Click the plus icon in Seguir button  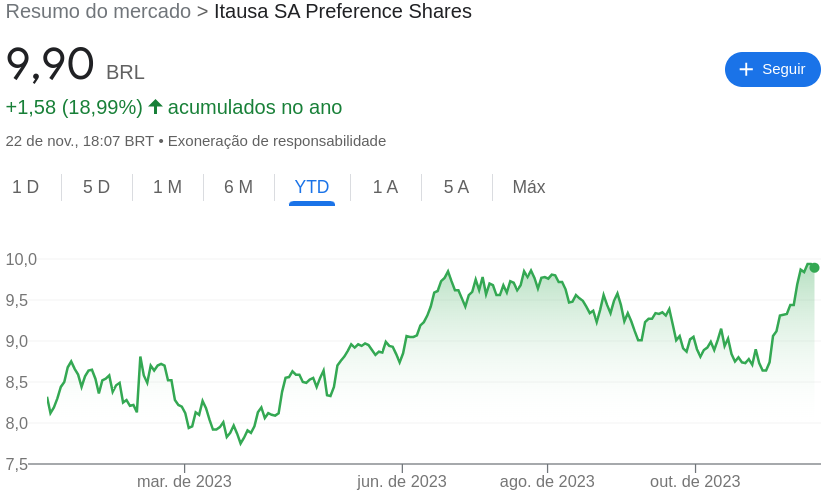746,69
